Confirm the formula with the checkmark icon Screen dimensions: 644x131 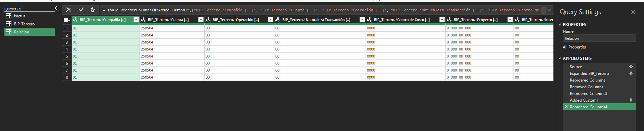[81, 10]
